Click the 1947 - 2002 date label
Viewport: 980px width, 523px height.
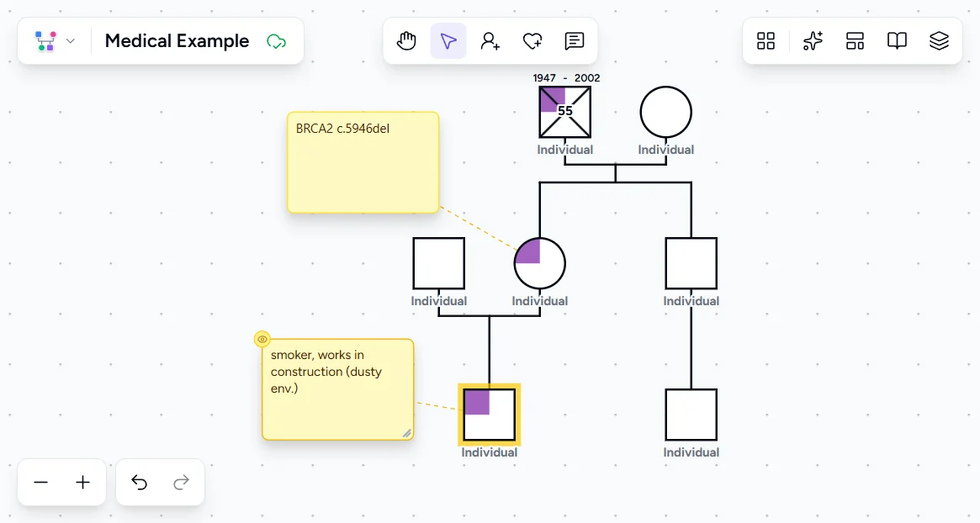[x=566, y=78]
